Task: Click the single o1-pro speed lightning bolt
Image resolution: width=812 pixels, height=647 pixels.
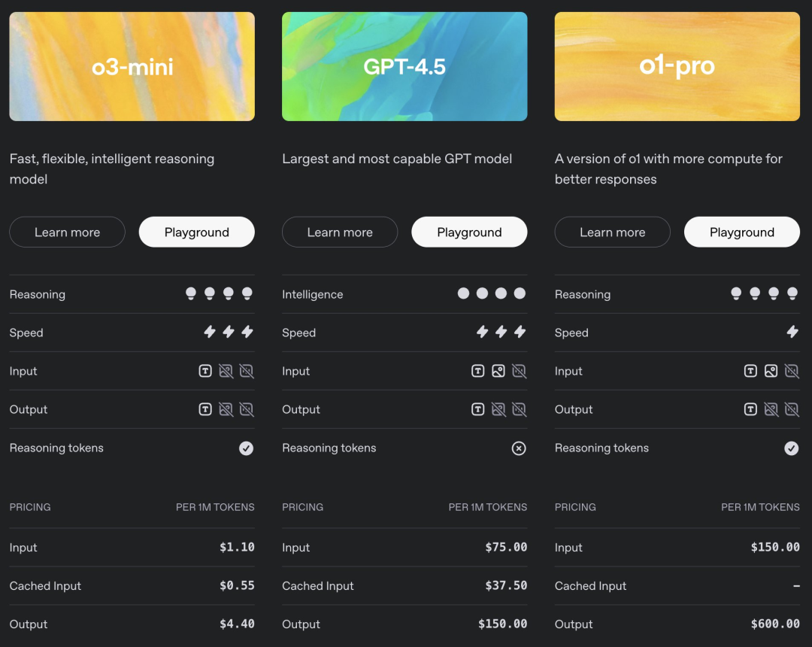Action: click(792, 332)
